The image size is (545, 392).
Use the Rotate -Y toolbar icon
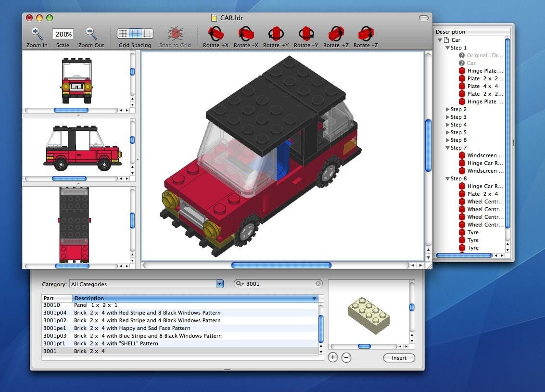(x=306, y=34)
